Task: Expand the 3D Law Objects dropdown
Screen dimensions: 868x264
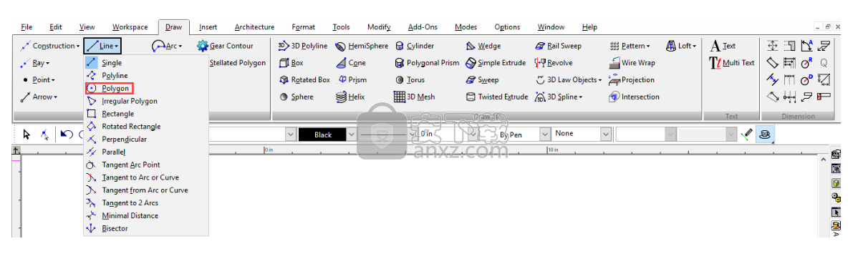Action: click(569, 80)
